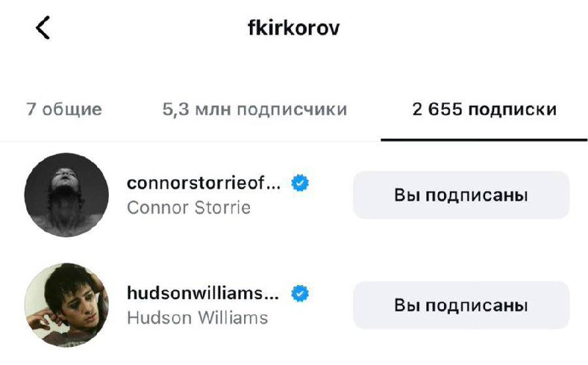Toggle Вы подписаны for Hudson Williams

462,305
